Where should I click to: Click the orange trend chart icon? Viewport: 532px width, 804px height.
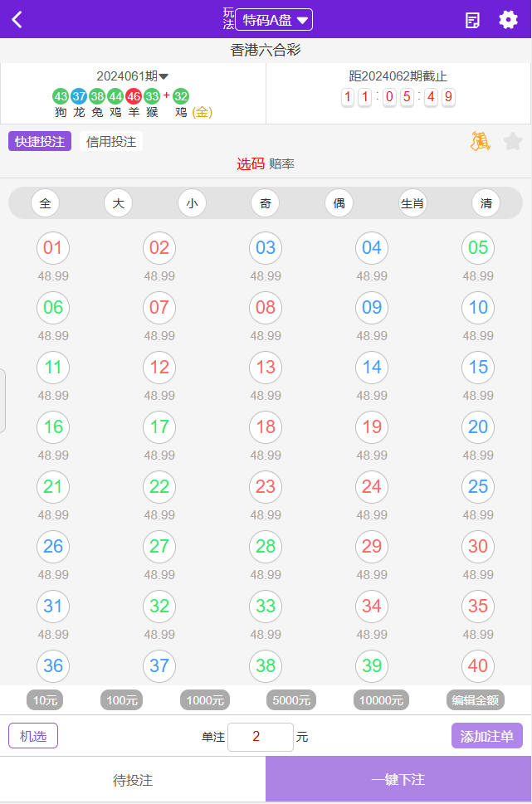[x=481, y=141]
